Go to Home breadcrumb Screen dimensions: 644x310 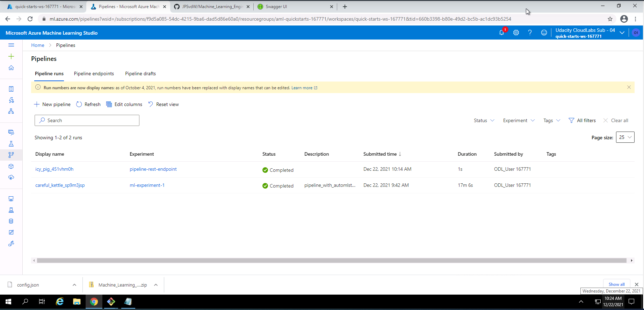point(38,45)
